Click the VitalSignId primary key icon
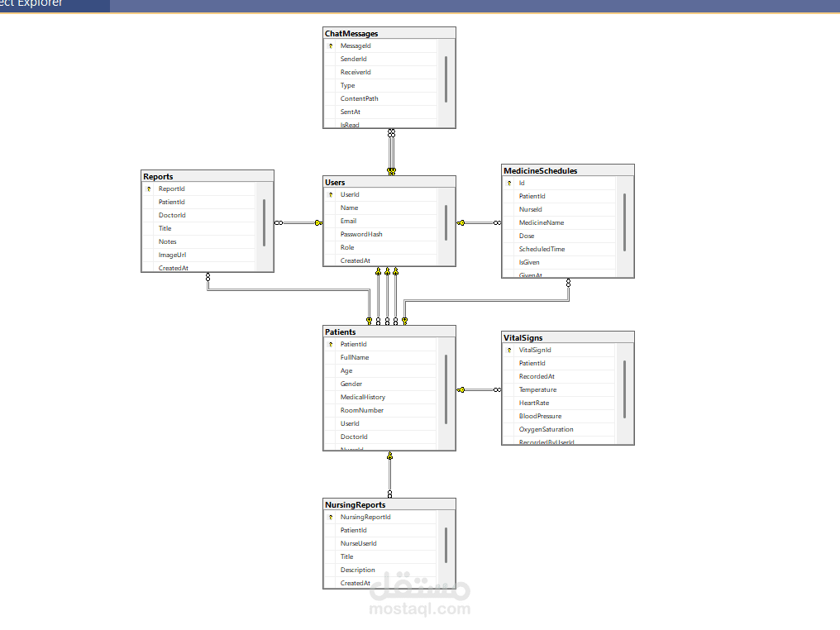 [x=509, y=351]
